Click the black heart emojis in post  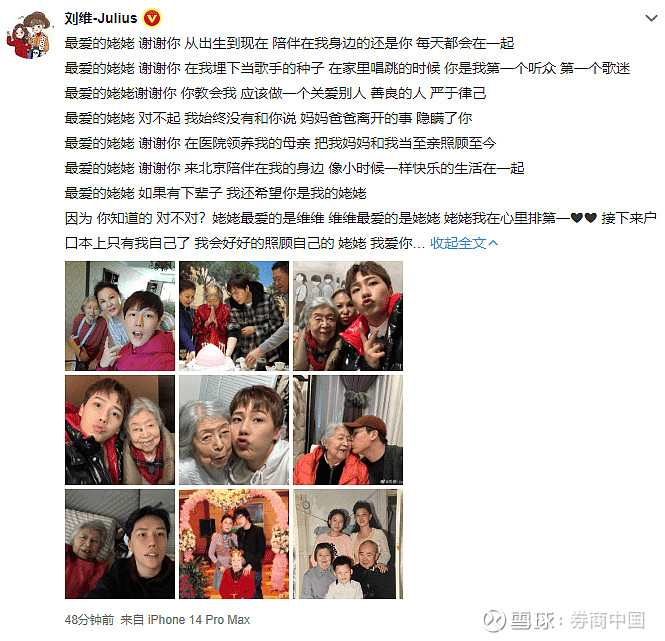tap(584, 218)
